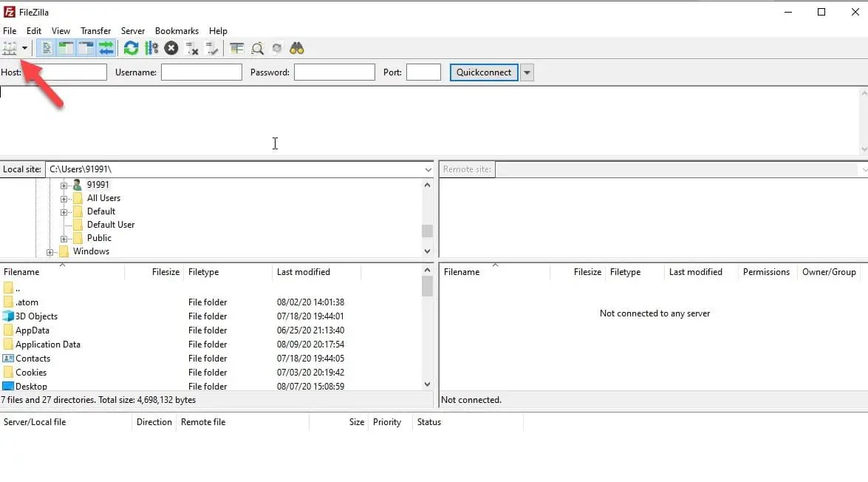Viewport: 868px width, 482px height.
Task: Open the Bookmarks menu
Action: (x=177, y=31)
